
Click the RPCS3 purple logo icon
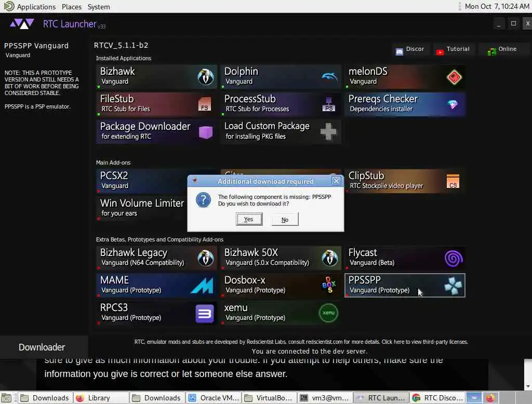coord(205,314)
